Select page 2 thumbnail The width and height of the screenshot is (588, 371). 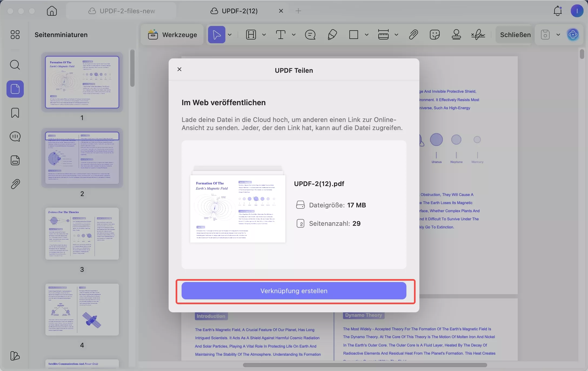tap(82, 158)
